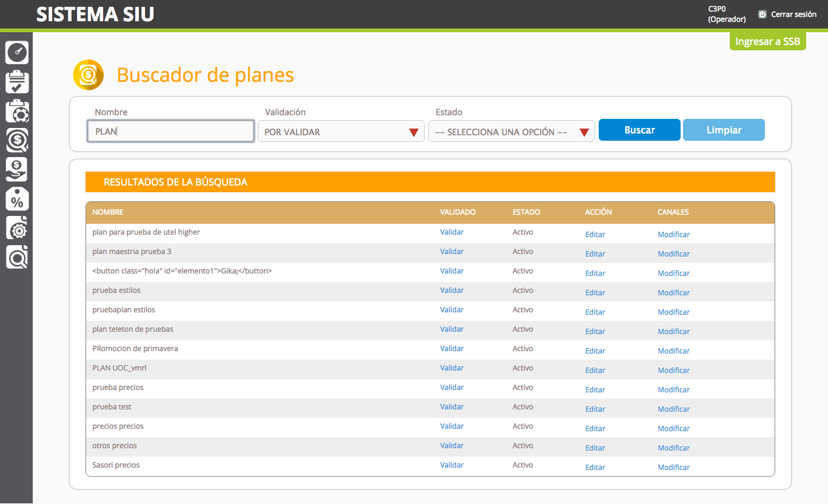Click Modificar for plan maestria prueba 3
This screenshot has width=828, height=504.
[674, 254]
